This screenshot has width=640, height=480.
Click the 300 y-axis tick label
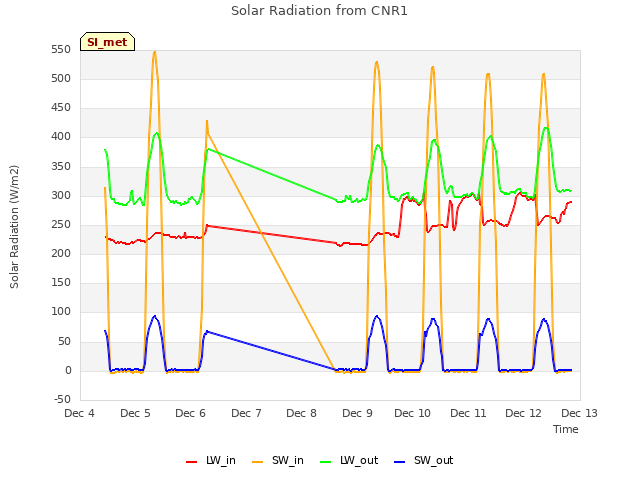[61, 196]
